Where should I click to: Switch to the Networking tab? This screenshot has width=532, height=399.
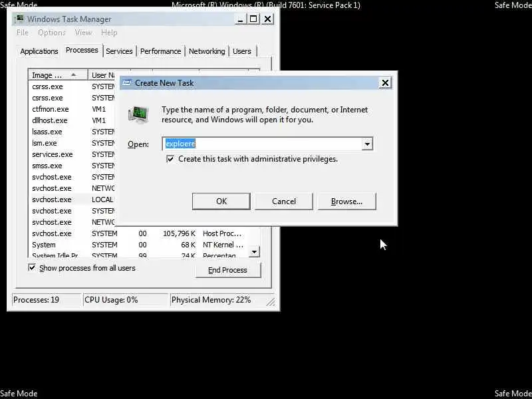[x=207, y=51]
